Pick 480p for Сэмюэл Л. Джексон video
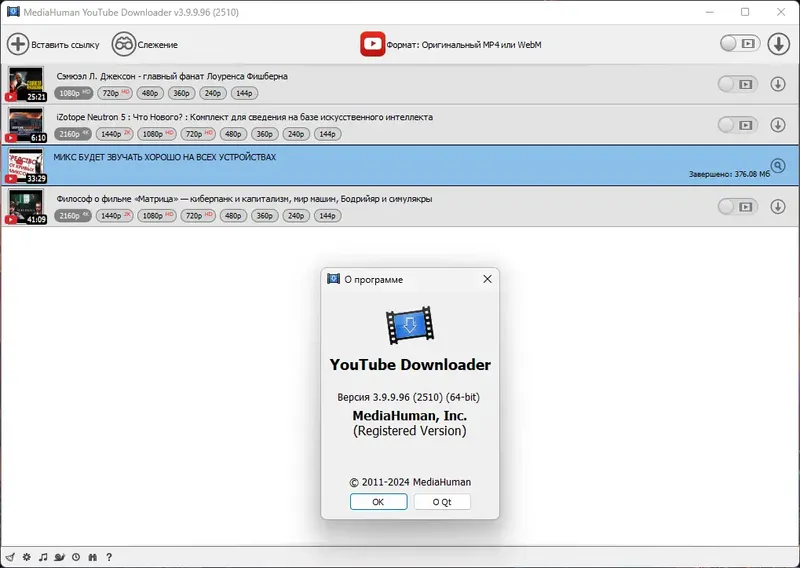This screenshot has height=568, width=800. point(150,93)
